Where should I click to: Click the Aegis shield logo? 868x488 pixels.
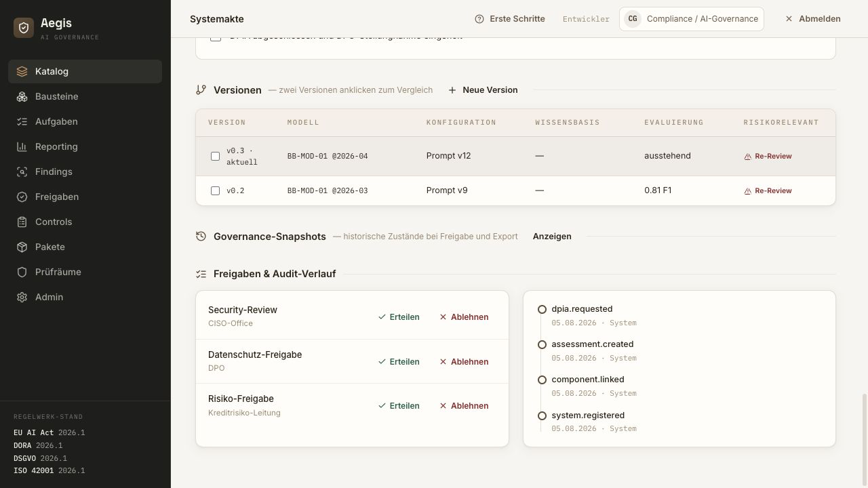24,28
